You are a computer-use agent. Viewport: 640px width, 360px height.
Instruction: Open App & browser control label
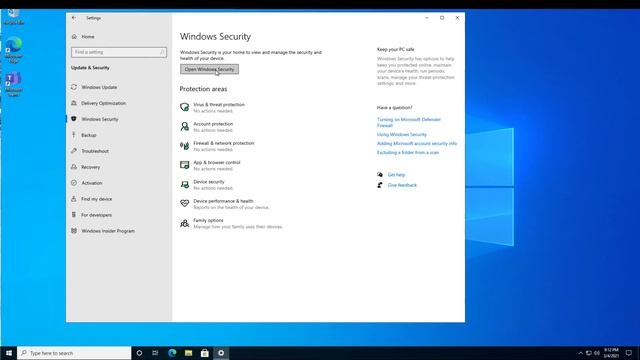point(217,162)
